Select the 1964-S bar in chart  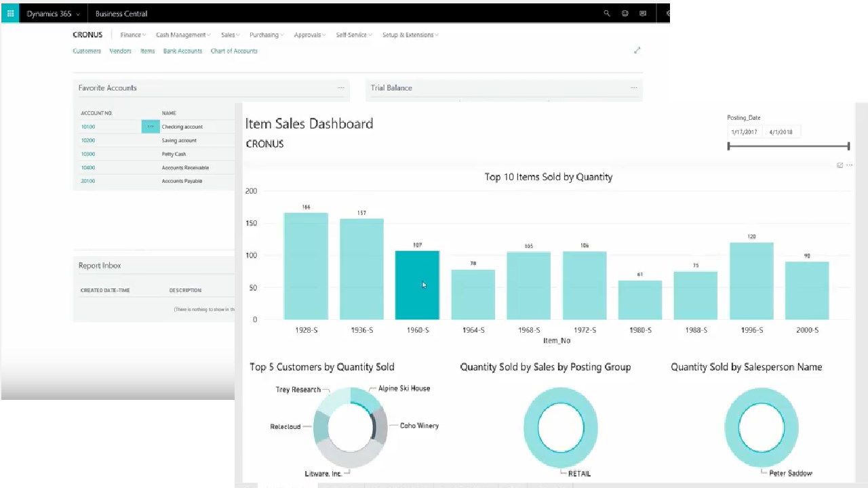473,294
